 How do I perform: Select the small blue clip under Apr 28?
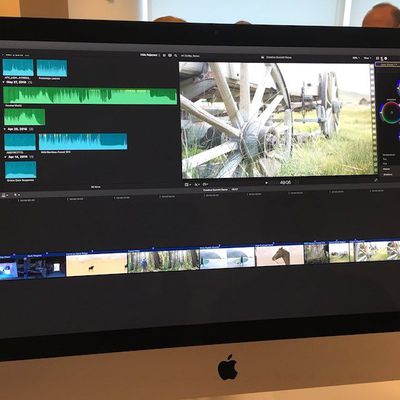point(20,142)
